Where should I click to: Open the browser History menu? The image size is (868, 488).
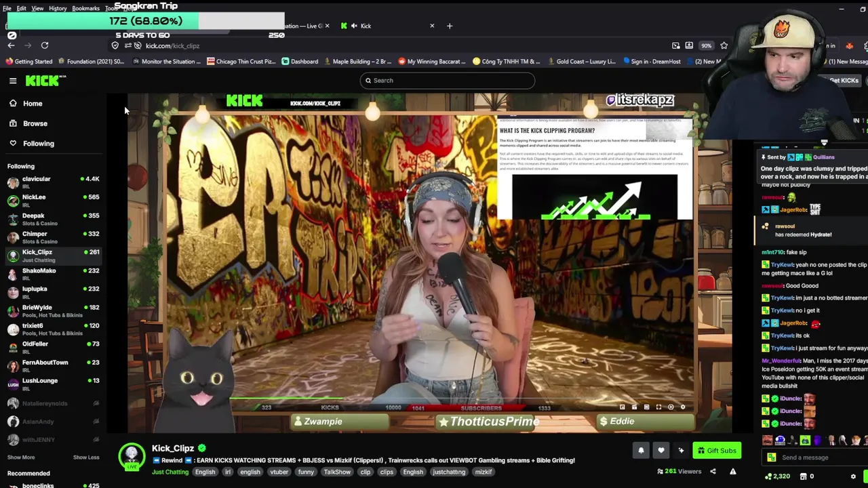pyautogui.click(x=58, y=8)
